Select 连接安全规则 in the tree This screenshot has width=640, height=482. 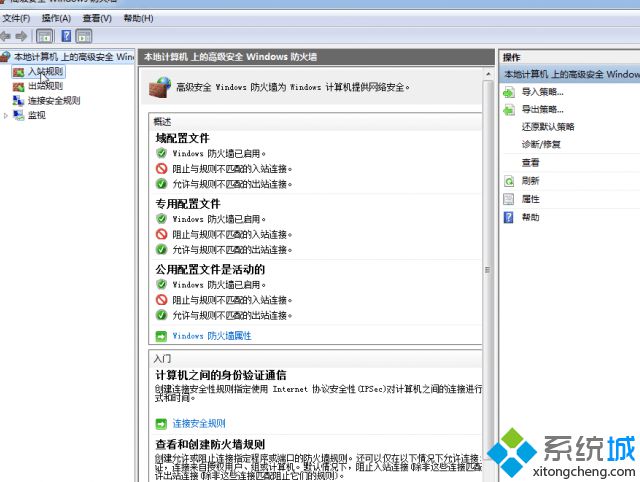[x=54, y=101]
